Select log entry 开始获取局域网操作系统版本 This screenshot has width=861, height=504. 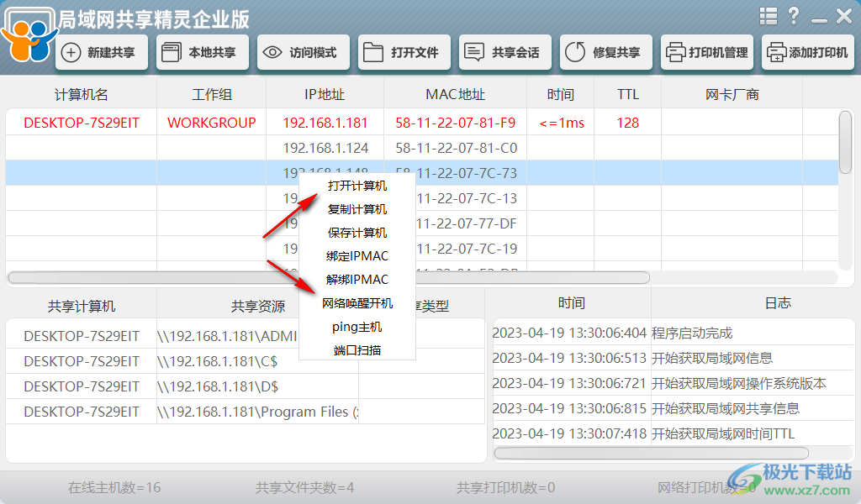click(x=738, y=383)
